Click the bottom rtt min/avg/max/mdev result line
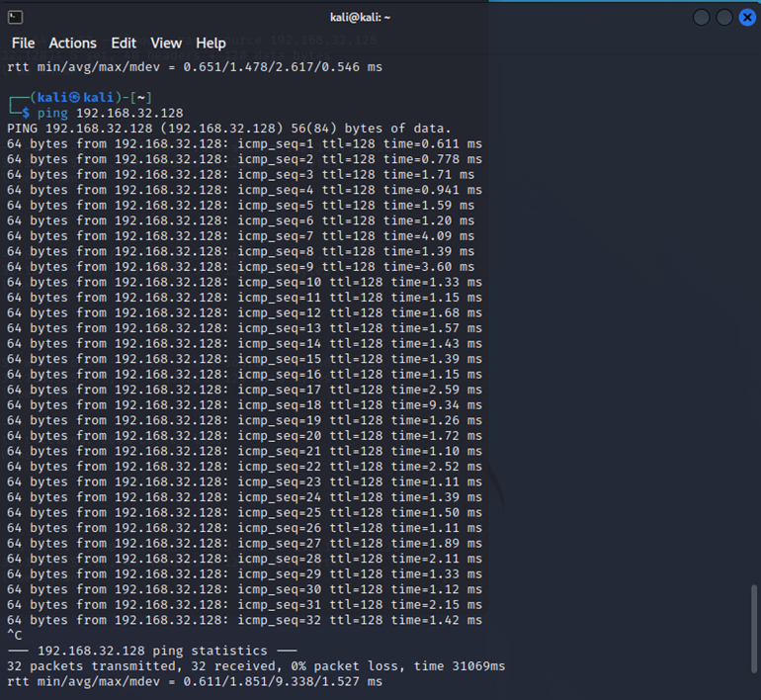 coord(195,681)
